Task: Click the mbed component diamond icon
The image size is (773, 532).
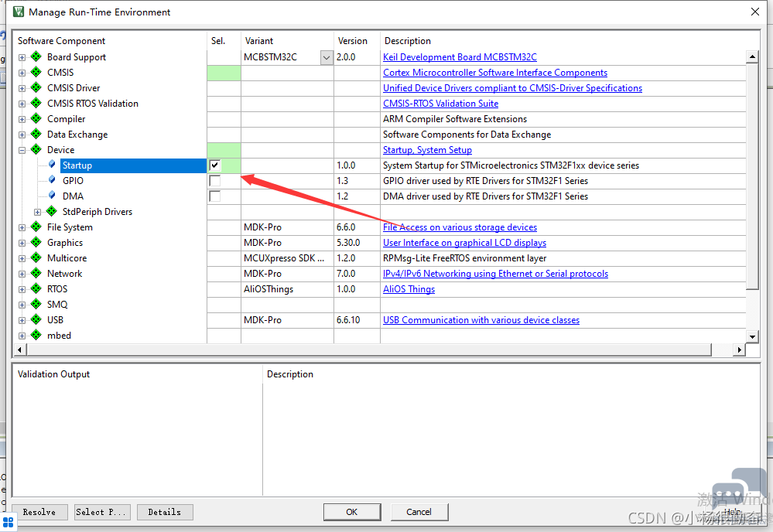Action: pyautogui.click(x=36, y=335)
